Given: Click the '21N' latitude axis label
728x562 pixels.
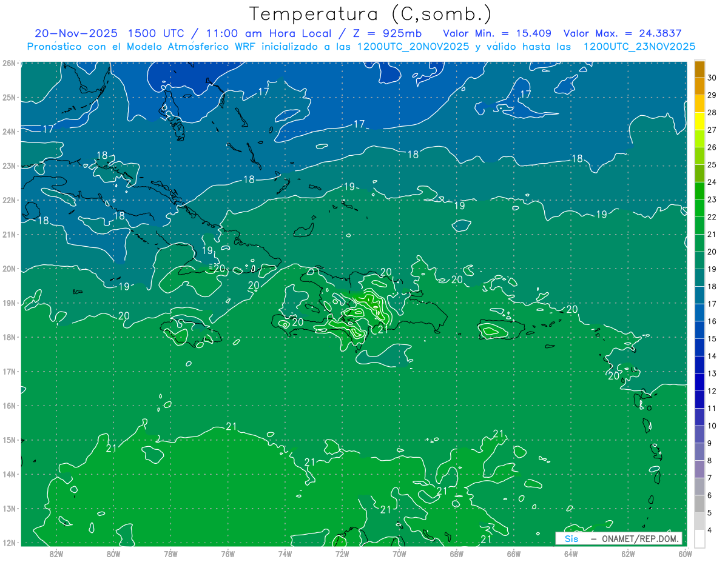Looking at the screenshot, I should [x=8, y=234].
